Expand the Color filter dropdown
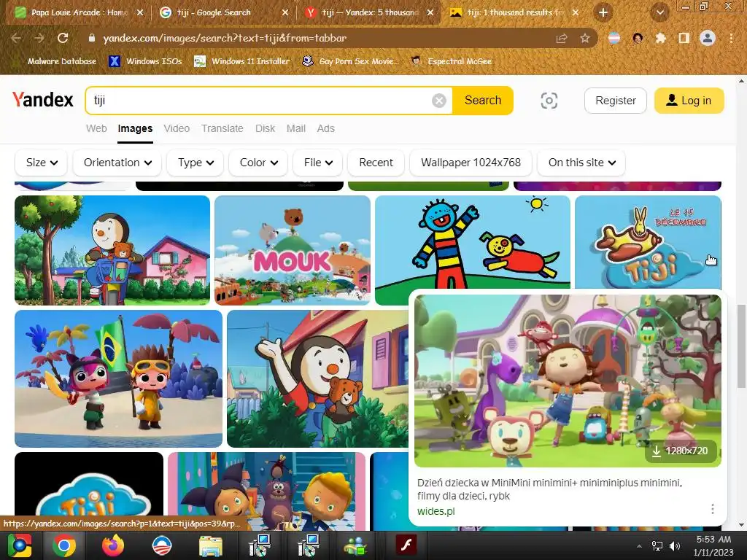Image resolution: width=747 pixels, height=560 pixels. (258, 163)
